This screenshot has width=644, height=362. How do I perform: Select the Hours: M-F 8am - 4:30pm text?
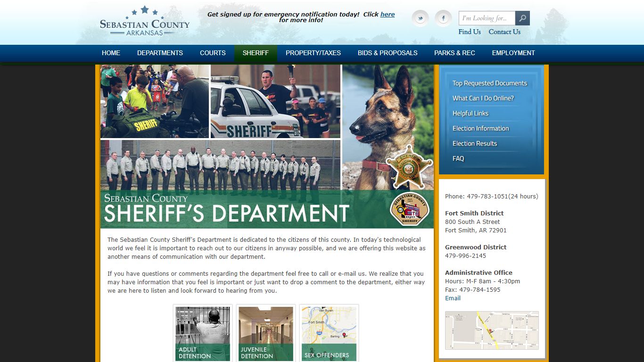pos(483,281)
